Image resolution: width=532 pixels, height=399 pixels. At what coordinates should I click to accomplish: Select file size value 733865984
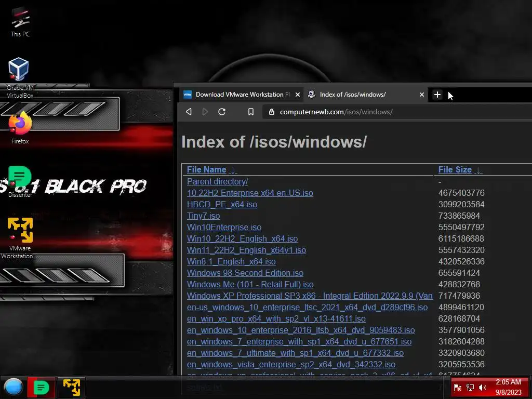coord(459,216)
